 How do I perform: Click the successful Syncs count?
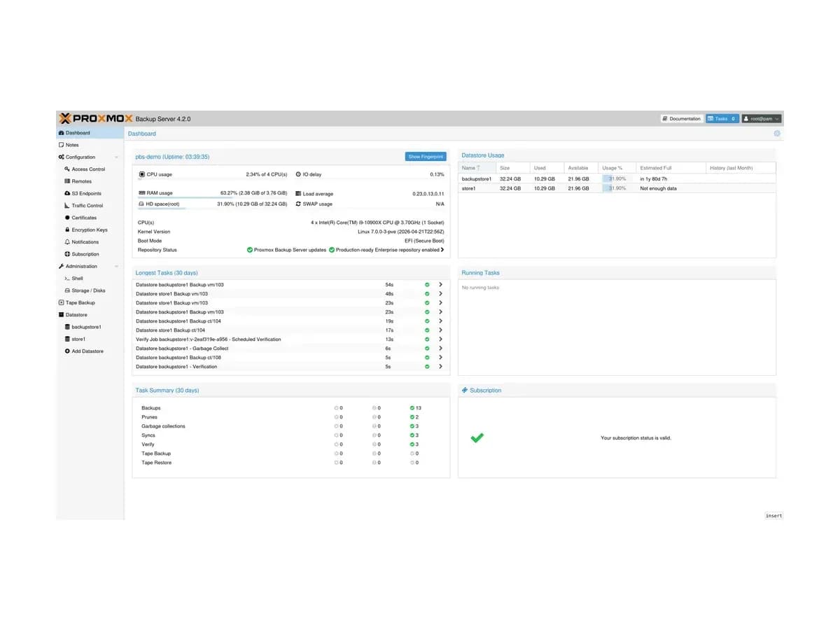pyautogui.click(x=414, y=435)
